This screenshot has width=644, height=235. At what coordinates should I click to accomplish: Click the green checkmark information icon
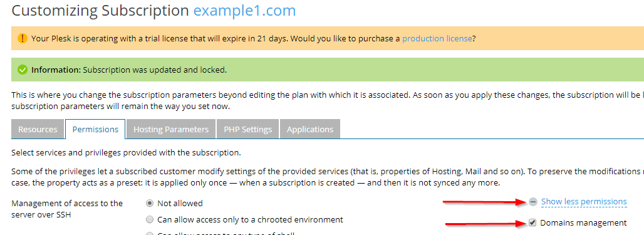coord(22,70)
